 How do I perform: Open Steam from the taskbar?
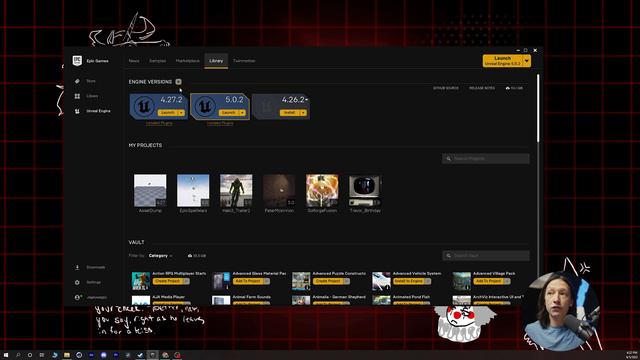(140, 355)
